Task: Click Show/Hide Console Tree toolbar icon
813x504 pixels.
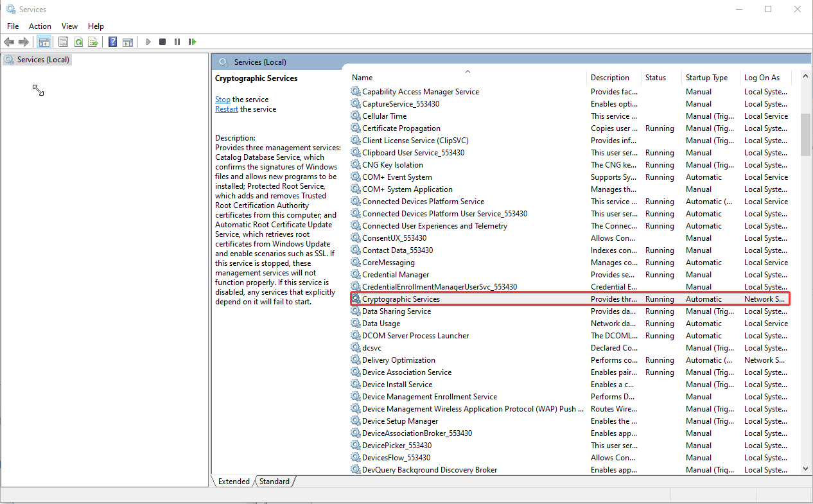Action: (x=44, y=42)
